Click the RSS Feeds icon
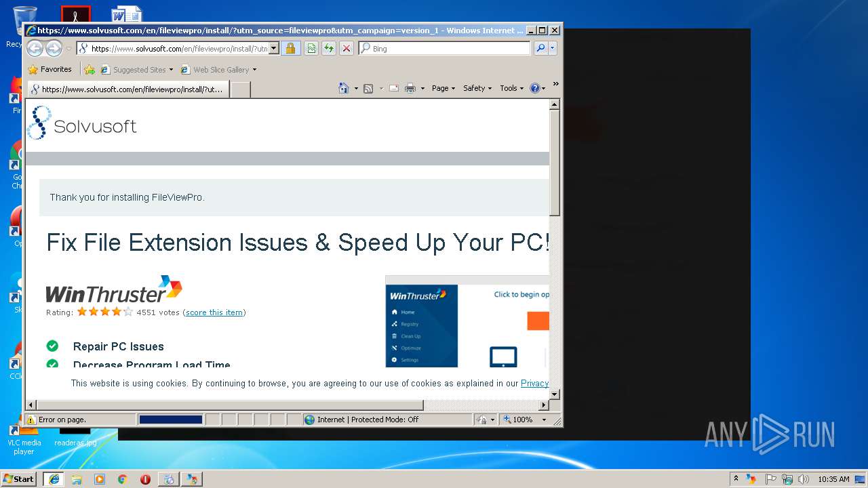The height and width of the screenshot is (488, 868). [x=368, y=88]
